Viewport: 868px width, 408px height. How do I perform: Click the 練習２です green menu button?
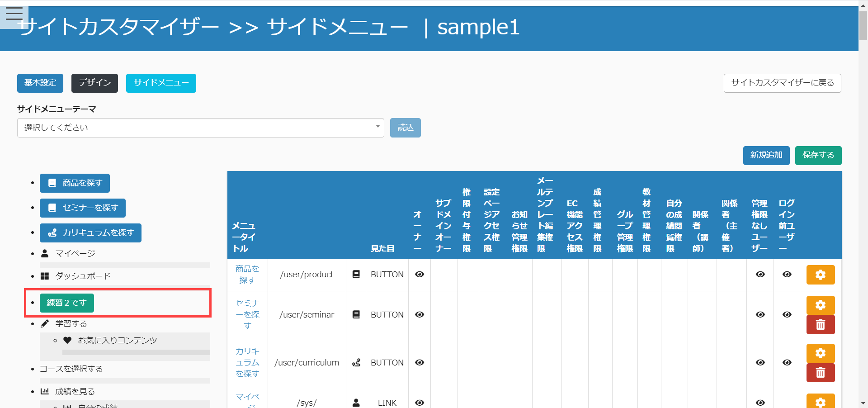click(x=66, y=303)
